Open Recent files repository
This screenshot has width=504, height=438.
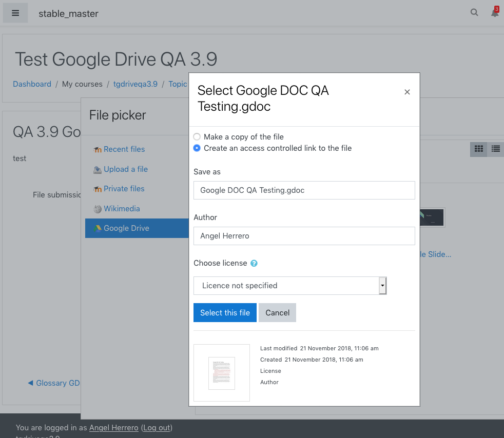point(124,149)
